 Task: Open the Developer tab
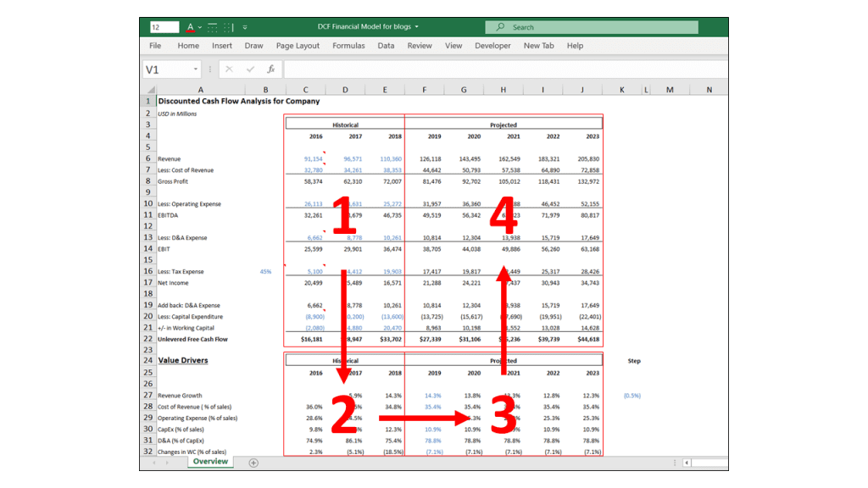[492, 46]
